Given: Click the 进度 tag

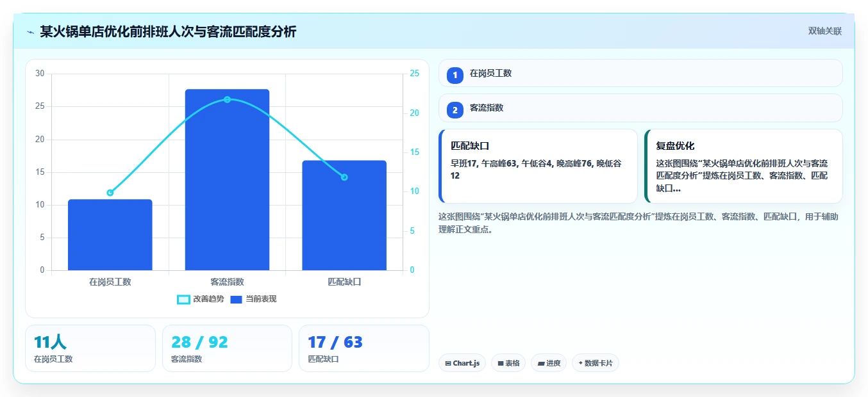Looking at the screenshot, I should [549, 363].
